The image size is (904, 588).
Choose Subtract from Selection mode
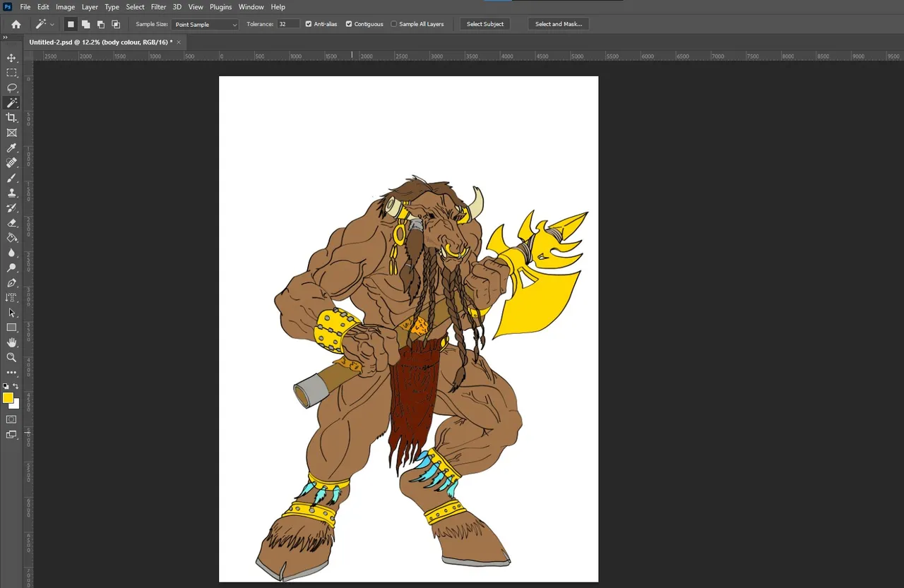[100, 24]
